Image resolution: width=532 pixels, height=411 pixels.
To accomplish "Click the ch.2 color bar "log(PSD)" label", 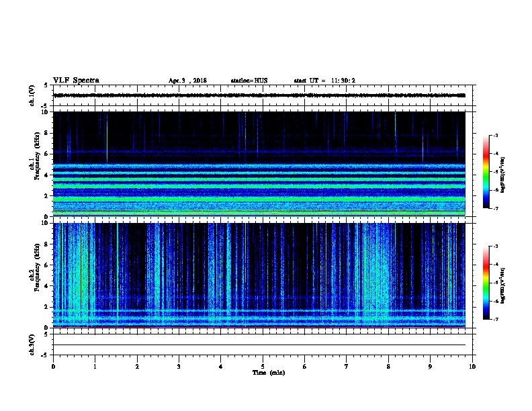I will (x=503, y=285).
